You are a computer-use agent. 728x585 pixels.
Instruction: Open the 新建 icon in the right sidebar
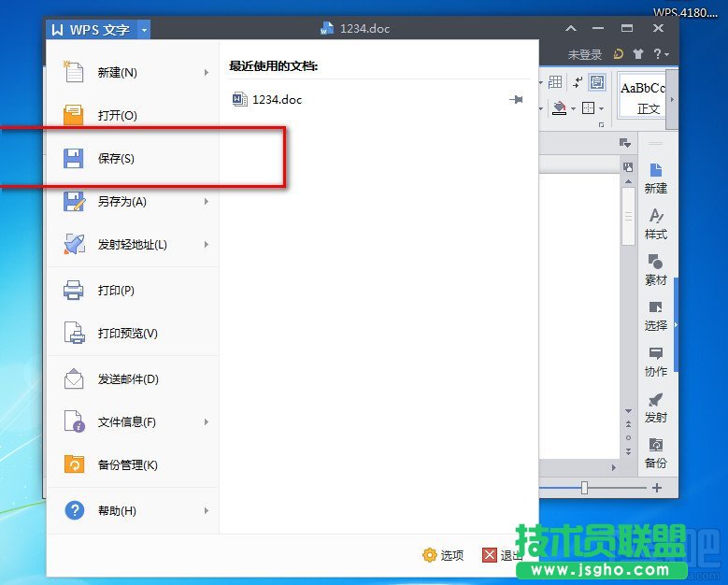655,178
